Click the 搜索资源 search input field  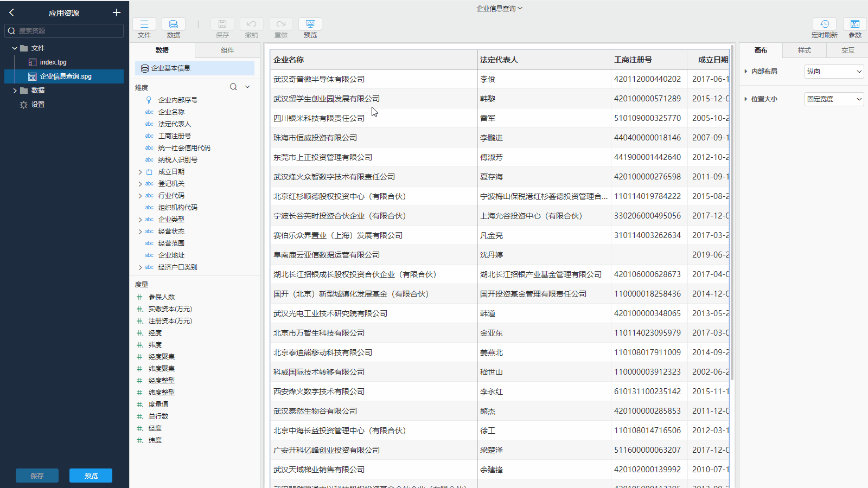[x=63, y=31]
